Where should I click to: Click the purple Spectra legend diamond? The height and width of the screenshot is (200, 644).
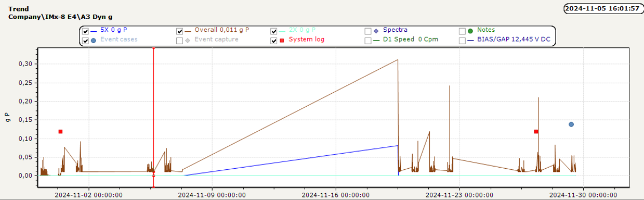tap(376, 31)
